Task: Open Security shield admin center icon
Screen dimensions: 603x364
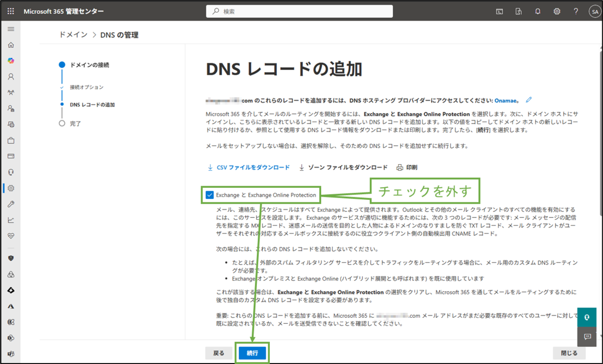Action: coord(11,258)
